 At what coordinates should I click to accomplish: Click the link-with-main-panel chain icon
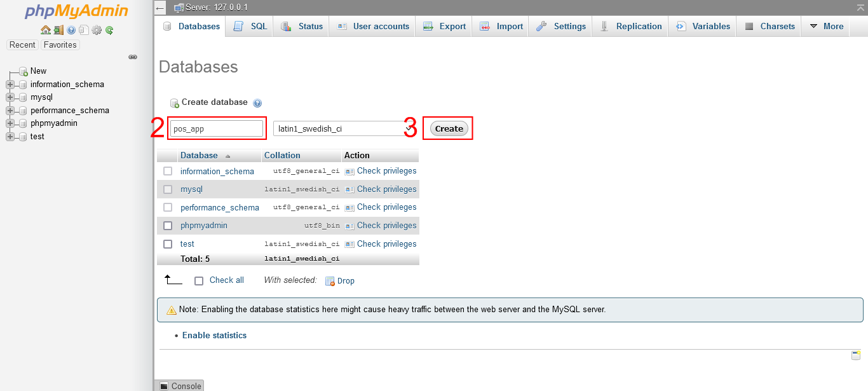point(133,57)
